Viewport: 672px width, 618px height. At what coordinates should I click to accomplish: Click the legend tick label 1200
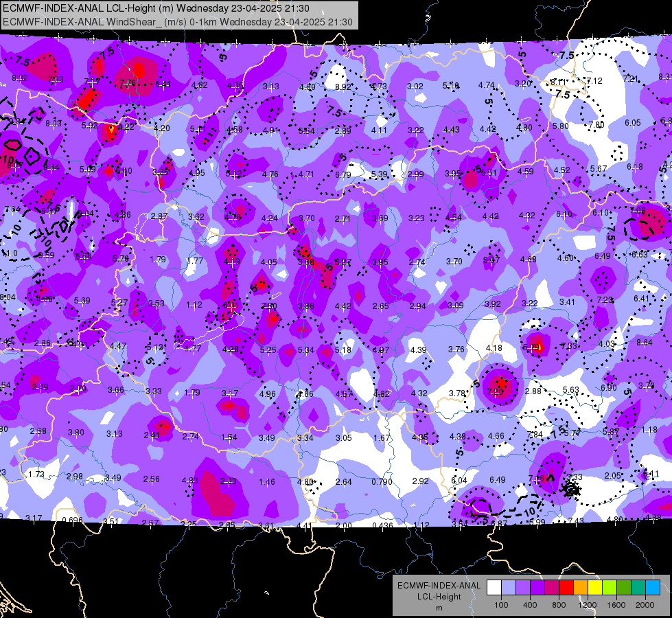(x=587, y=605)
